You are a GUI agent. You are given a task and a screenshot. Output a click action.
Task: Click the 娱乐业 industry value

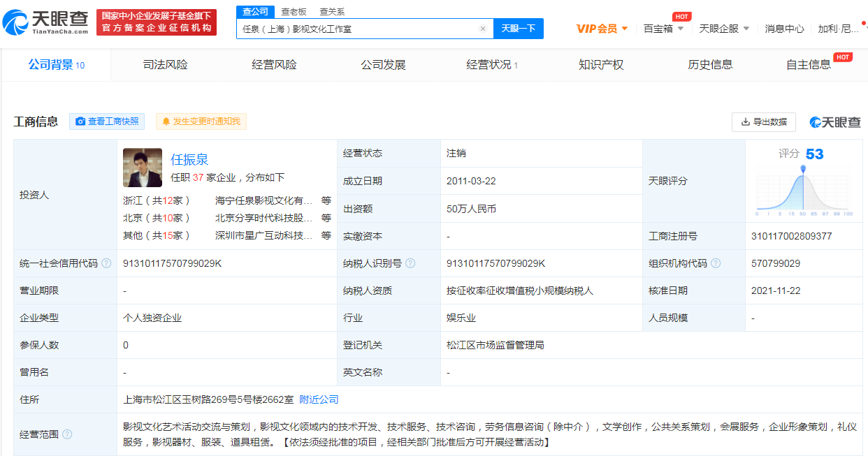pos(461,318)
